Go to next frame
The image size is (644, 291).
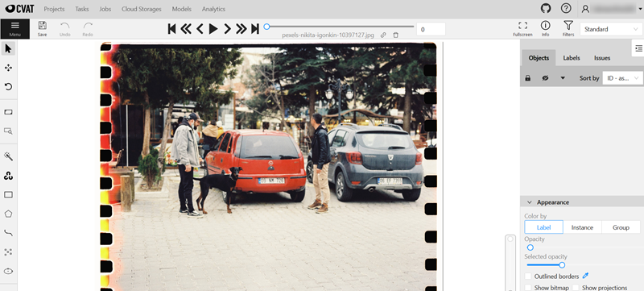pyautogui.click(x=227, y=29)
